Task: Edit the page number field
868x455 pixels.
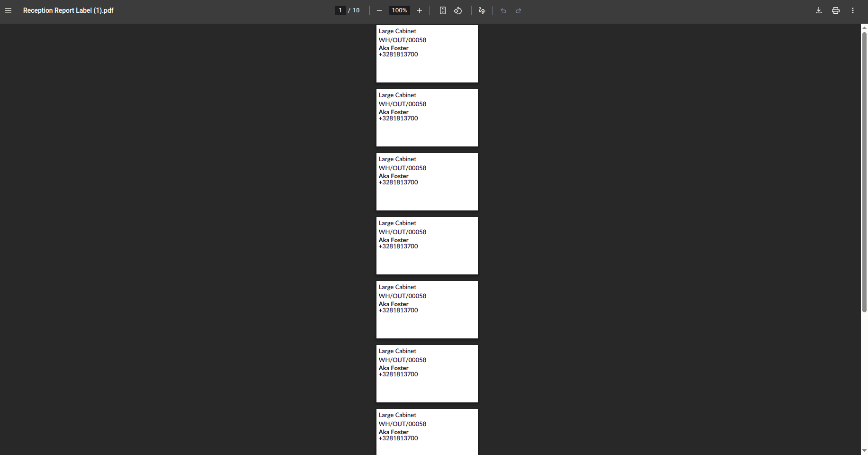Action: tap(340, 10)
